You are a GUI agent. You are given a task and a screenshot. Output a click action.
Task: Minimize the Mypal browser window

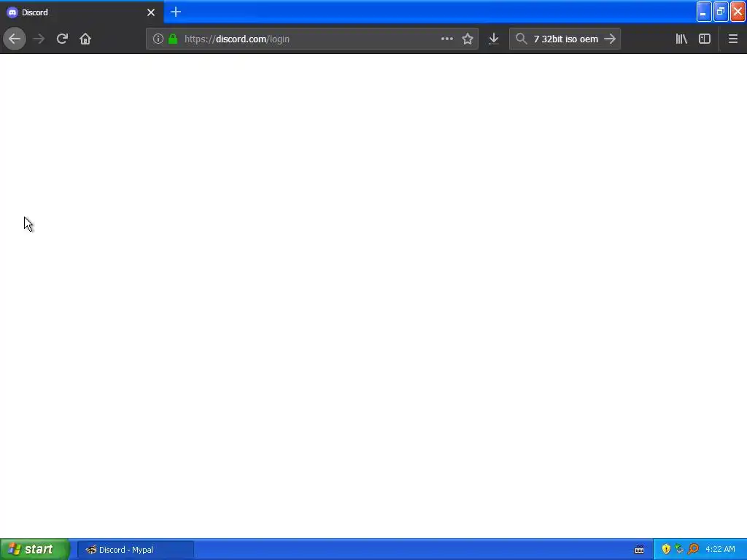704,12
